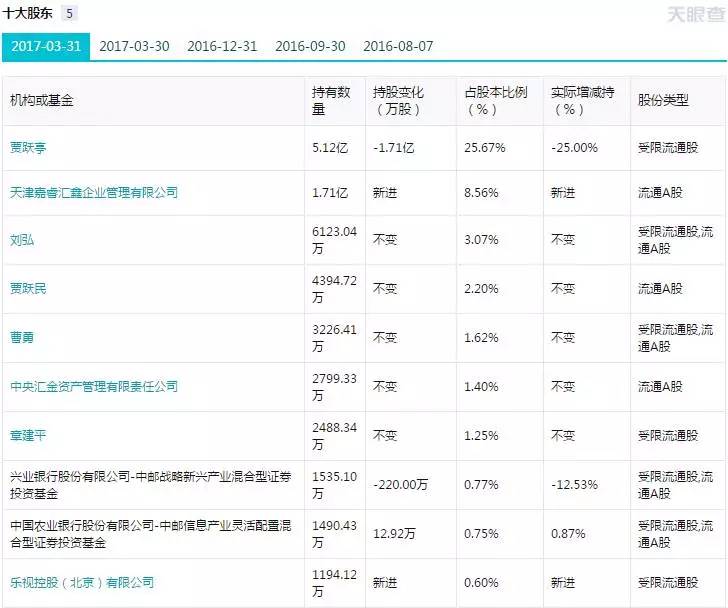The height and width of the screenshot is (608, 728).
Task: Click the 中国农业银行股份有限公司-中邮信息产业 fund name
Action: [x=151, y=534]
